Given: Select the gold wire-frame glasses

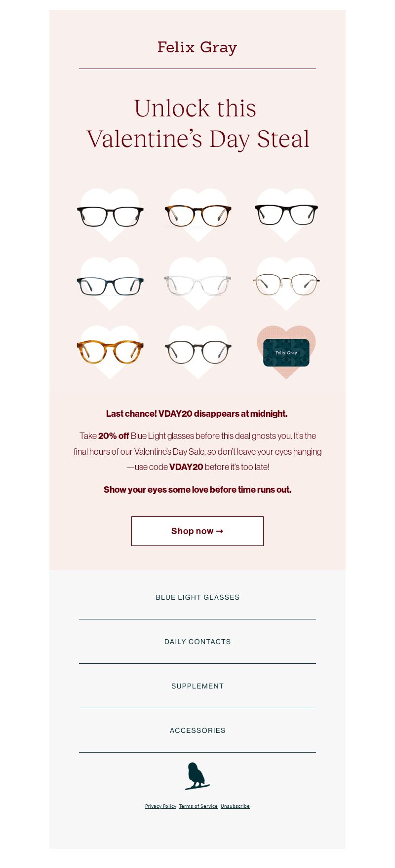Looking at the screenshot, I should [x=286, y=284].
